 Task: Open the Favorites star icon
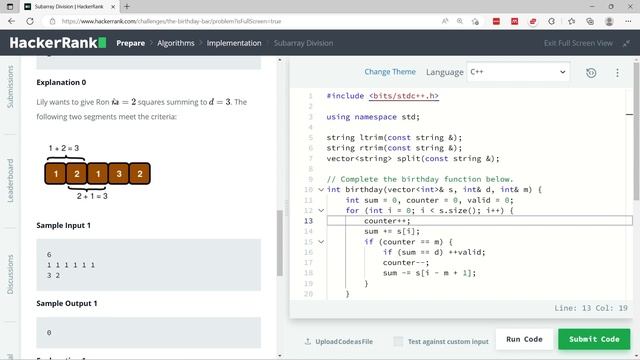pyautogui.click(x=571, y=21)
